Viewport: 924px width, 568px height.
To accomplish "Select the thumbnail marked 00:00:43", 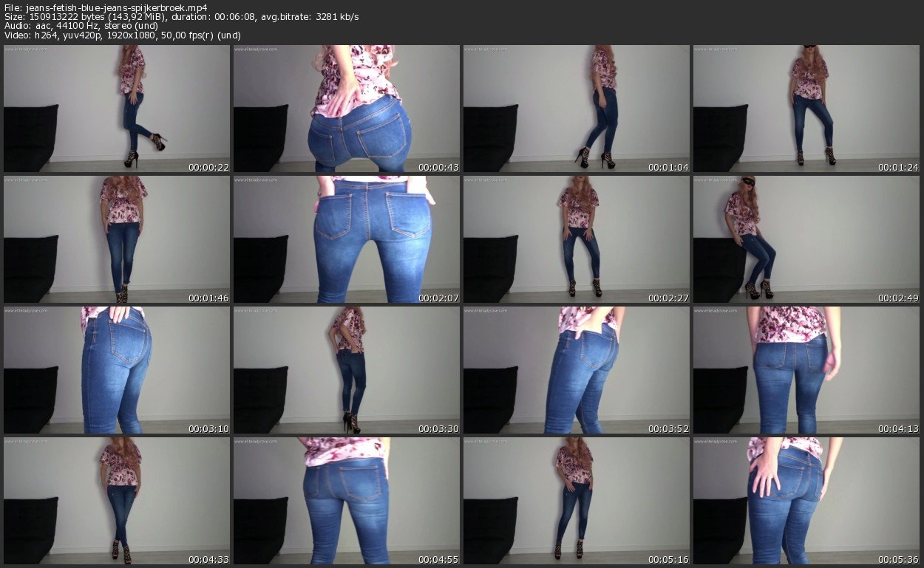I will click(347, 109).
